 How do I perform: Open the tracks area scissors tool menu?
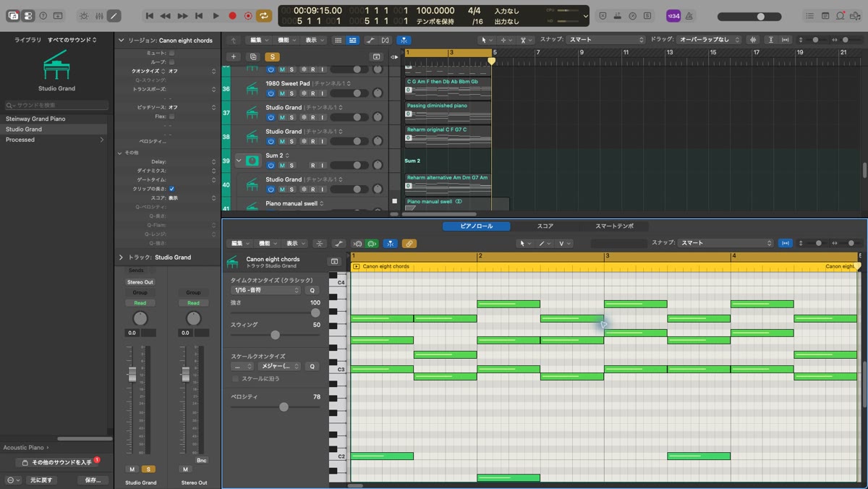(x=525, y=40)
